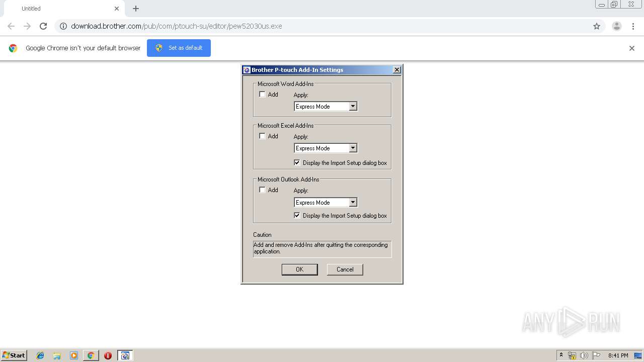Open the Word Apply mode dropdown
The width and height of the screenshot is (644, 362).
[353, 106]
